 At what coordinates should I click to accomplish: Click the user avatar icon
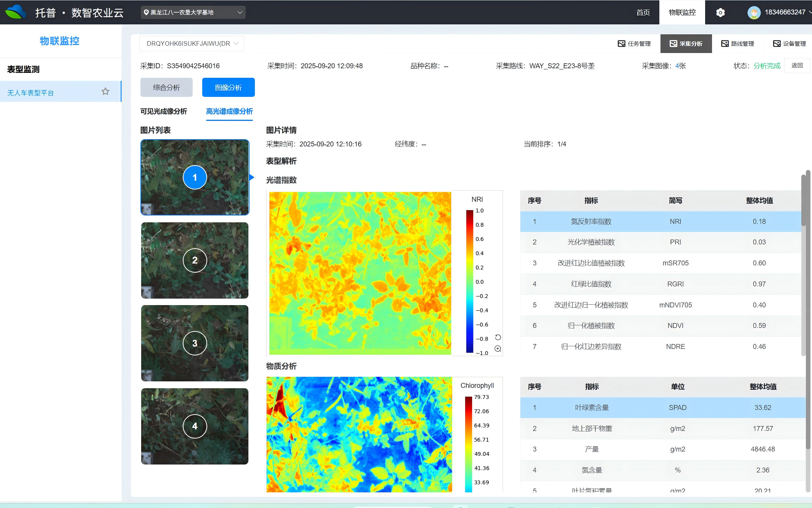[x=754, y=13]
